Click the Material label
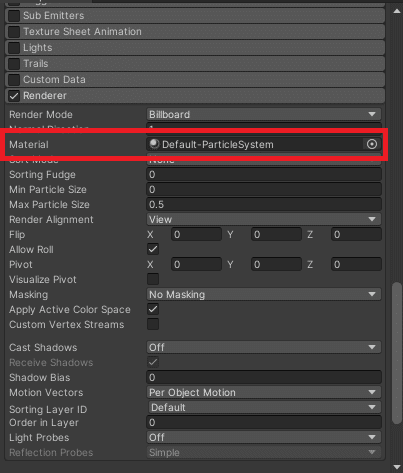 [29, 144]
